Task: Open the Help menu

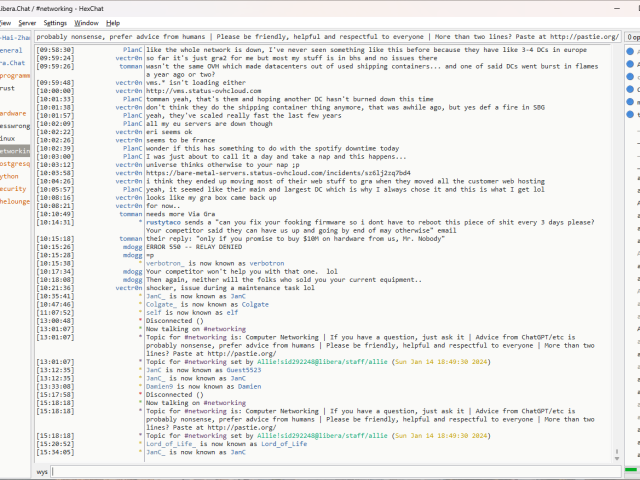Action: click(113, 22)
